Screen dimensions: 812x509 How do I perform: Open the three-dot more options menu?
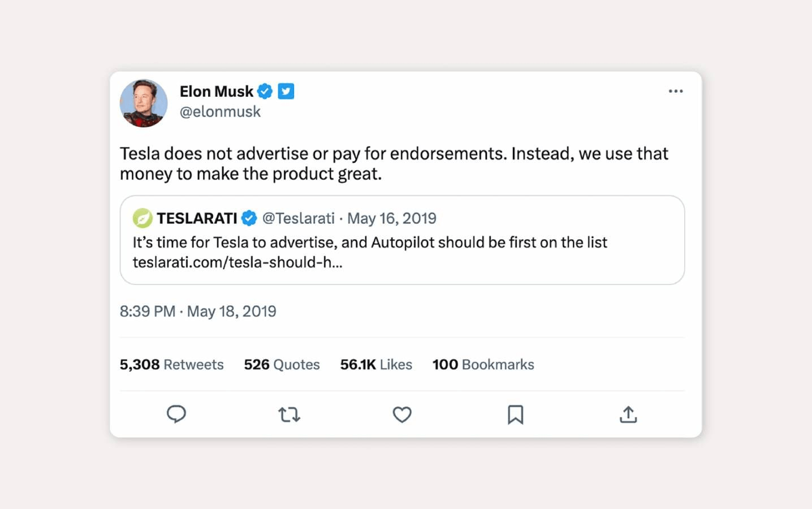(676, 91)
